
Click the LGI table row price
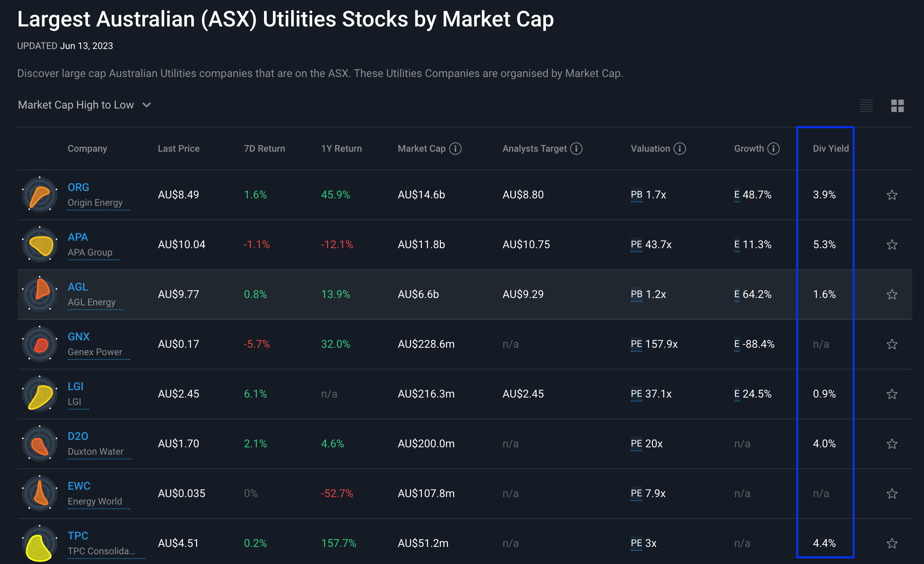click(x=178, y=394)
